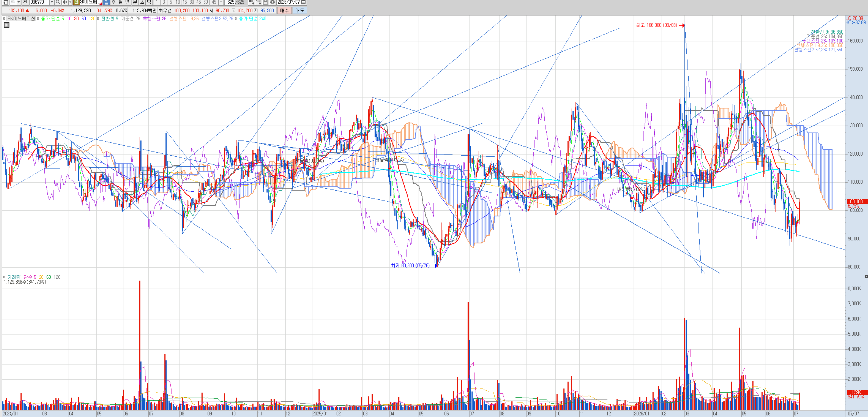Open the stock code dropdown arrow
The image size is (868, 417).
[x=51, y=2]
